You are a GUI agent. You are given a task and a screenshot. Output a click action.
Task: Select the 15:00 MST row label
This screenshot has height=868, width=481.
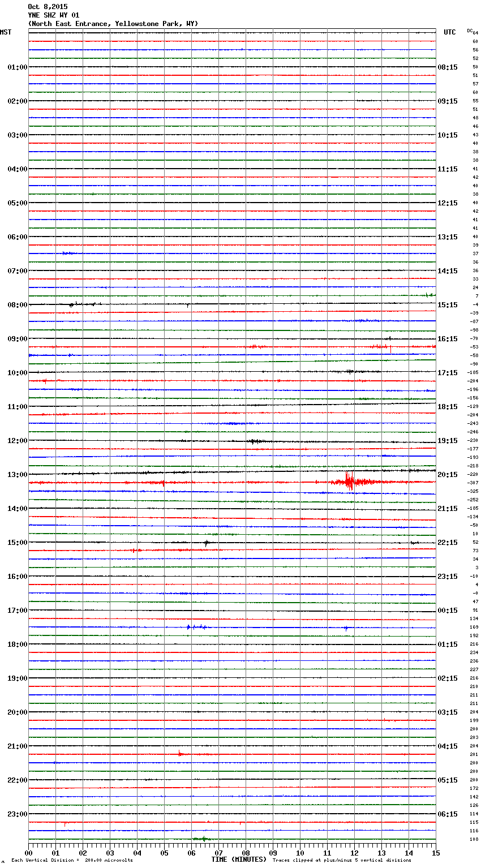pos(18,543)
